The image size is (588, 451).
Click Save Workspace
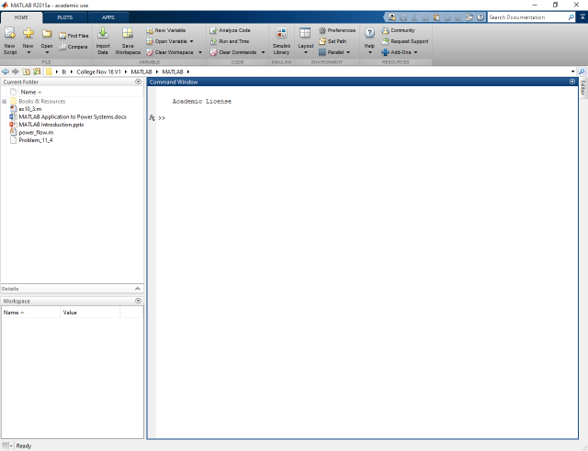point(128,41)
